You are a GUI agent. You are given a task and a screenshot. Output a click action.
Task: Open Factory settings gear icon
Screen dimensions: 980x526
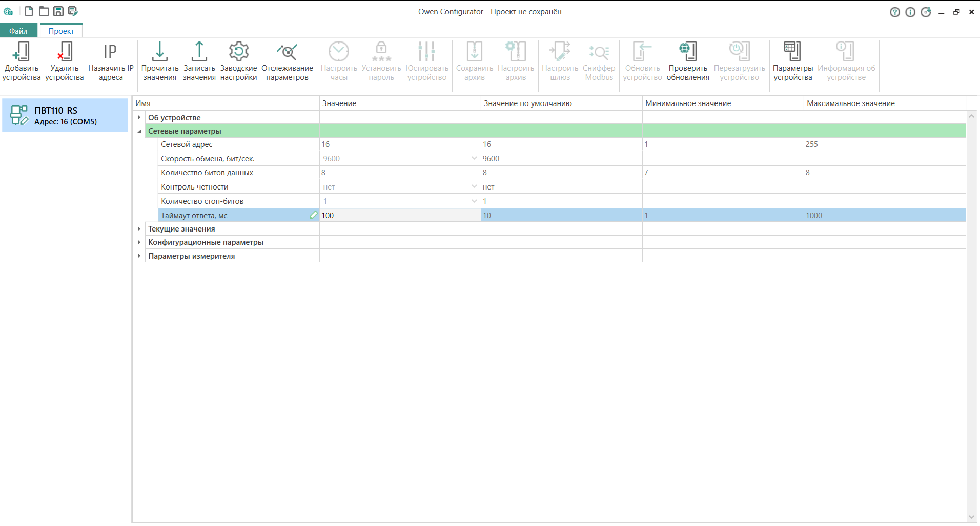coord(238,52)
